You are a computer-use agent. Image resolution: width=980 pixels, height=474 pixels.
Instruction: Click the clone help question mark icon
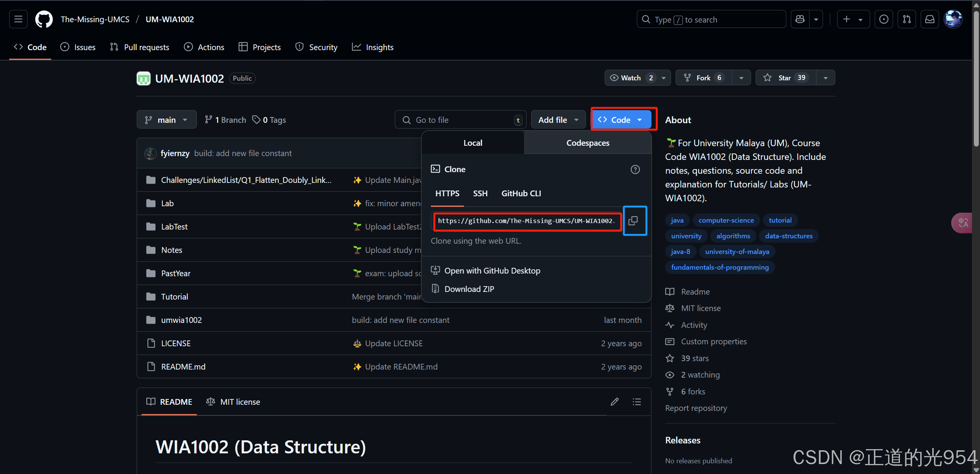(x=635, y=169)
